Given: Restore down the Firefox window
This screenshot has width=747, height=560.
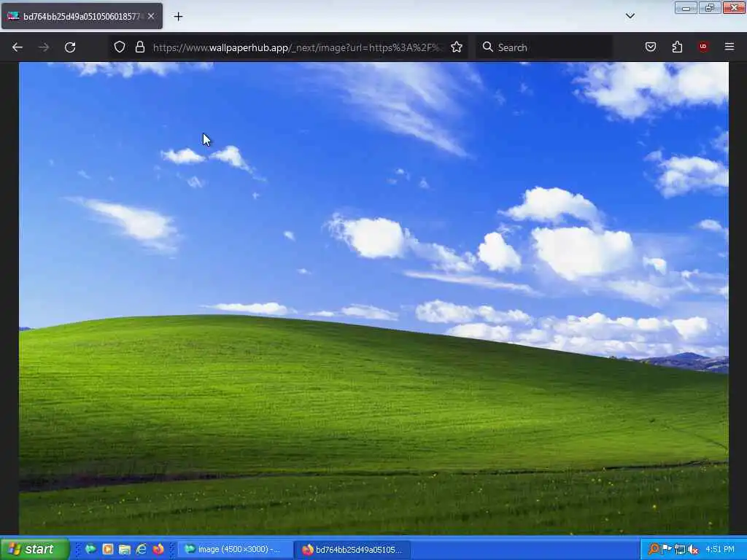Looking at the screenshot, I should click(x=710, y=7).
